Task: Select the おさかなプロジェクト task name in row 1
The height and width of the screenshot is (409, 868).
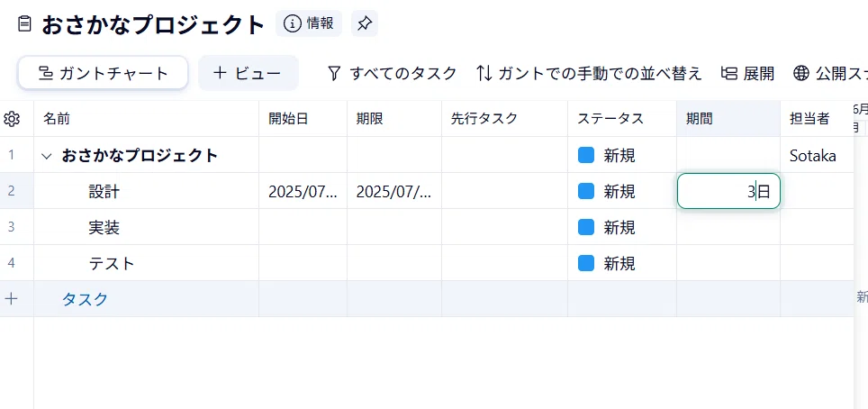Action: pos(140,156)
